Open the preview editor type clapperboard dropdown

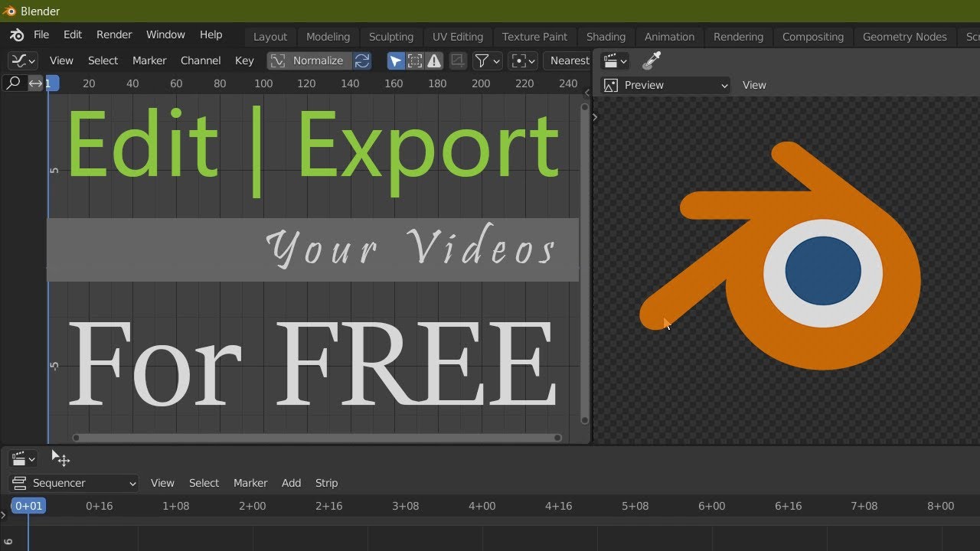615,60
